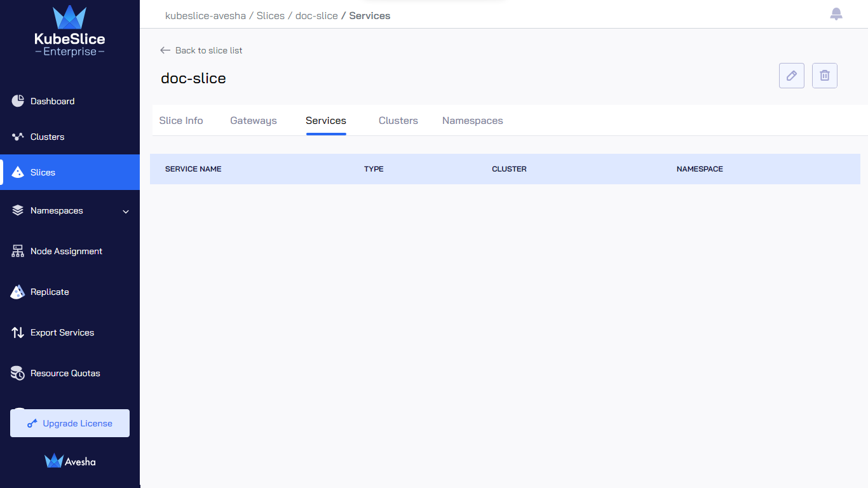The width and height of the screenshot is (868, 488).
Task: Expand the Namespaces sidebar chevron
Action: click(x=126, y=211)
